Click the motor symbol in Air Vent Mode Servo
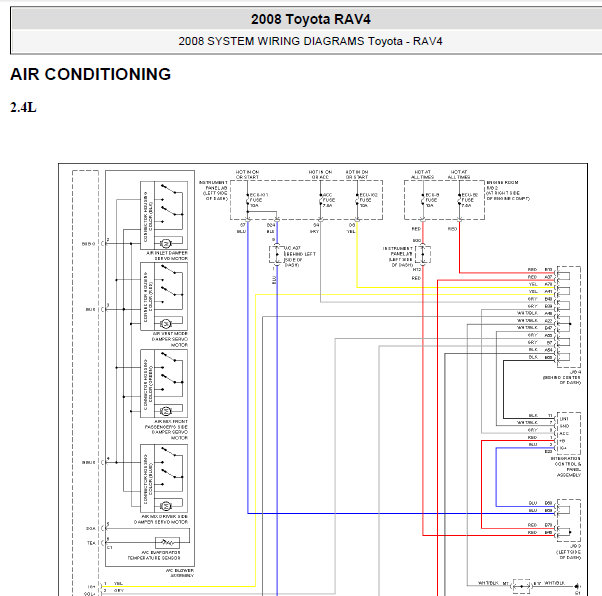This screenshot has width=602, height=596. pyautogui.click(x=166, y=324)
